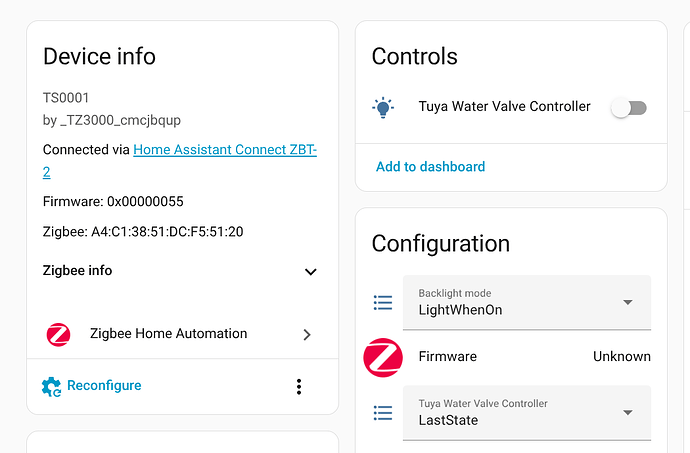Expand the Zigbee info section chevron
This screenshot has height=453, width=690.
(x=310, y=271)
